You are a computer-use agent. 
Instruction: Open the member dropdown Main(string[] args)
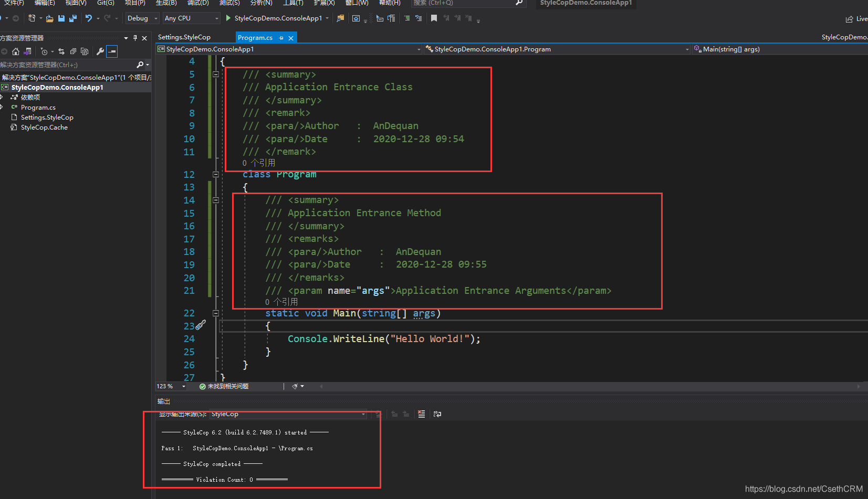[780, 49]
